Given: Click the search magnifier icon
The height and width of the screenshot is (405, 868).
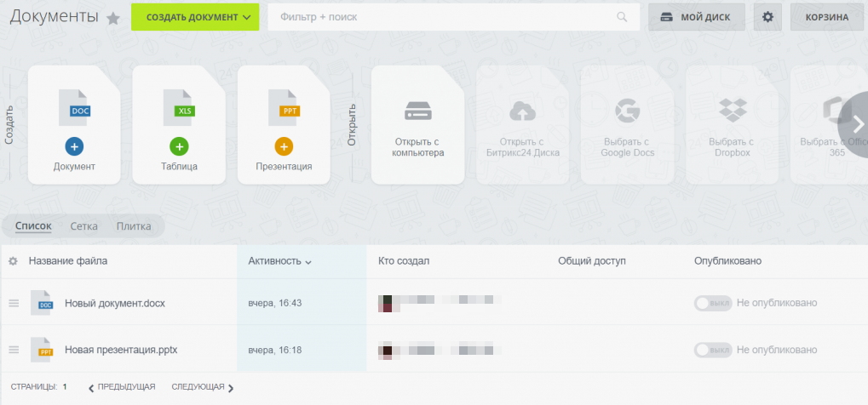Looking at the screenshot, I should [x=622, y=17].
